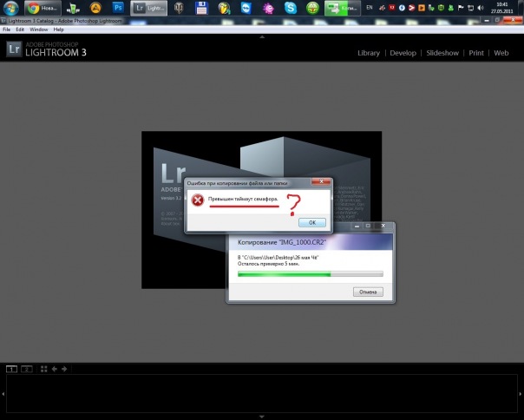This screenshot has width=524, height=420.
Task: Click filmstrip right edge scroll arrow
Action: click(521, 394)
